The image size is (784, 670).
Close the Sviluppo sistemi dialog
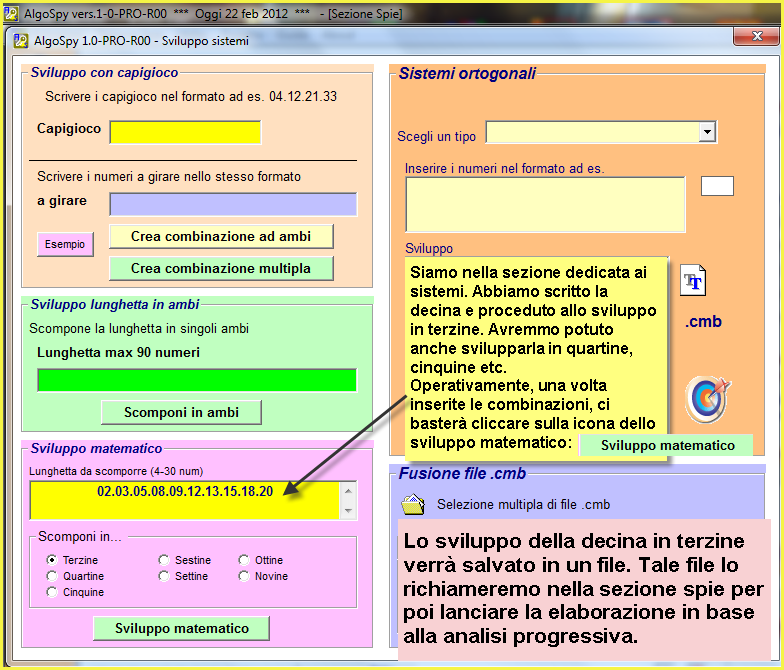756,36
